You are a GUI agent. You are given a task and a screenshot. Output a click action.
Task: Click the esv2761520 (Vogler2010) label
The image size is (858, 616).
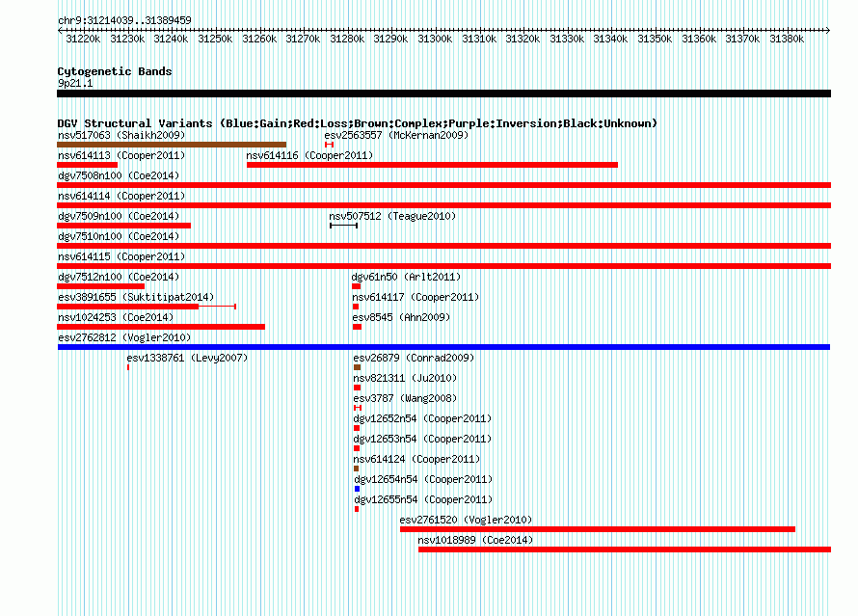(x=466, y=520)
